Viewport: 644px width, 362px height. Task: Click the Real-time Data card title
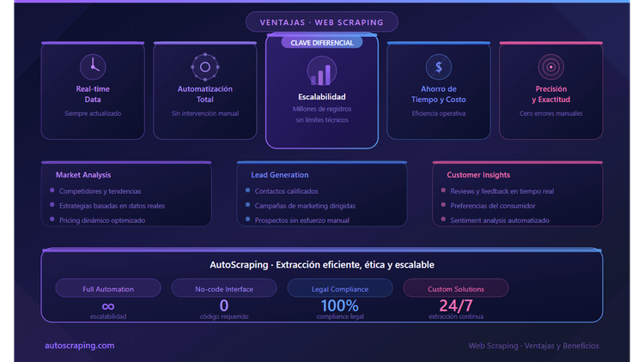[93, 94]
